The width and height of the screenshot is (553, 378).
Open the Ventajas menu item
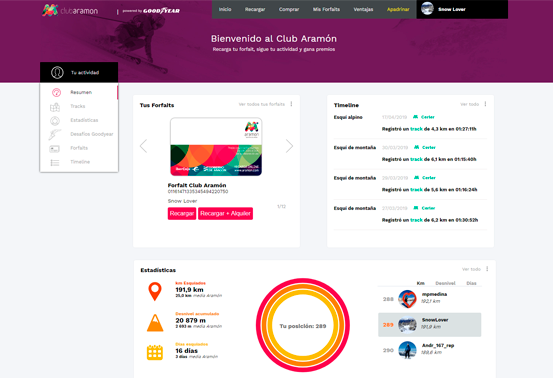point(363,9)
